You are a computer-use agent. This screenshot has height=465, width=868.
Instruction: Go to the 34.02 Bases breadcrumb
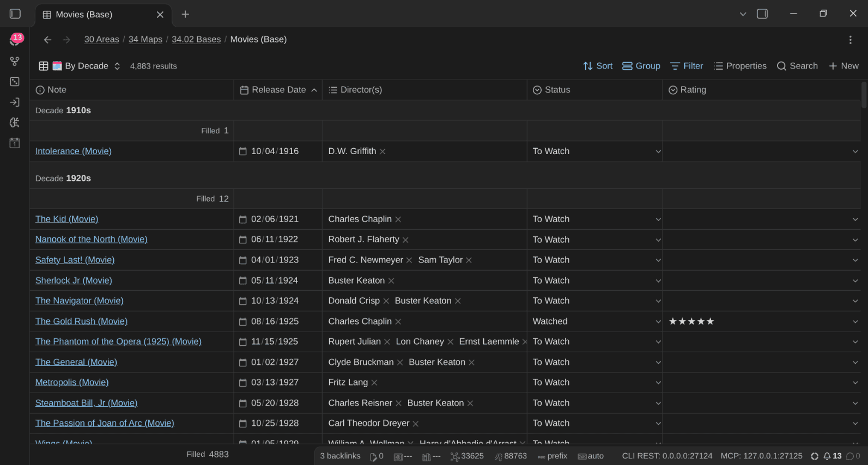tap(196, 40)
